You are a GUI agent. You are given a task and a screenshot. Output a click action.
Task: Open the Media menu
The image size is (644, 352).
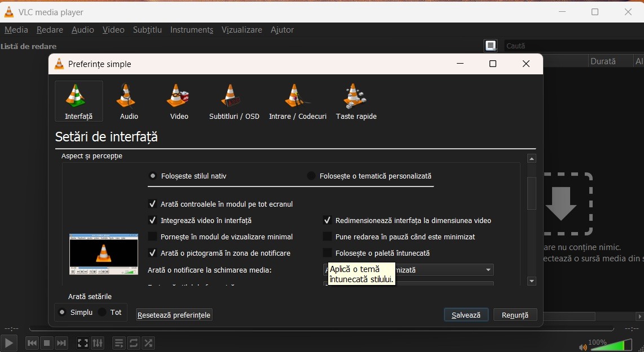[16, 29]
